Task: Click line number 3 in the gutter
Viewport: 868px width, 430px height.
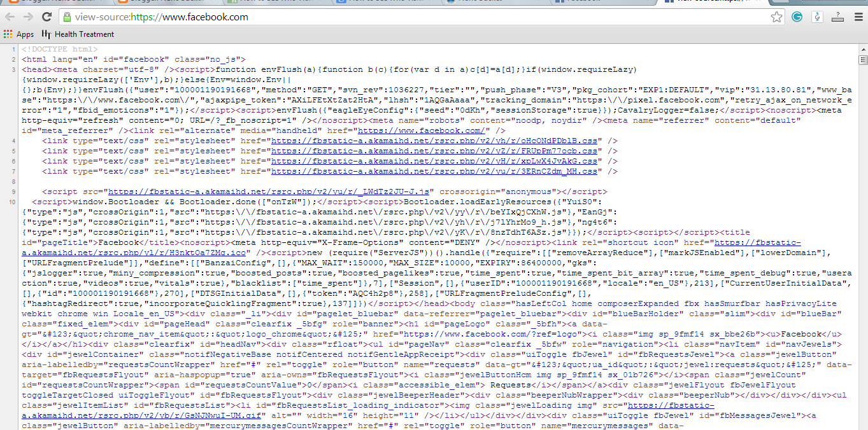Action: coord(14,69)
